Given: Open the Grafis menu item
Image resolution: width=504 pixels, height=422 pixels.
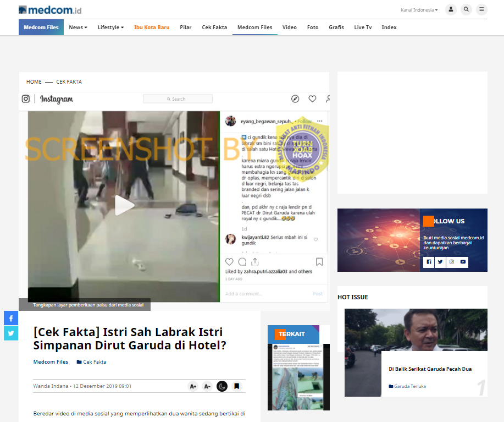Looking at the screenshot, I should click(336, 28).
